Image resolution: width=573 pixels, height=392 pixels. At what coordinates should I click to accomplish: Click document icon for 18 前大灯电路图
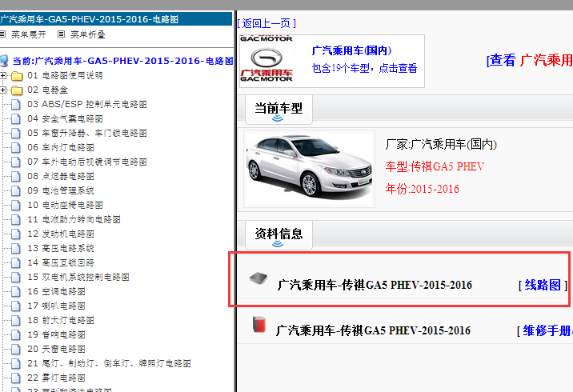click(16, 320)
